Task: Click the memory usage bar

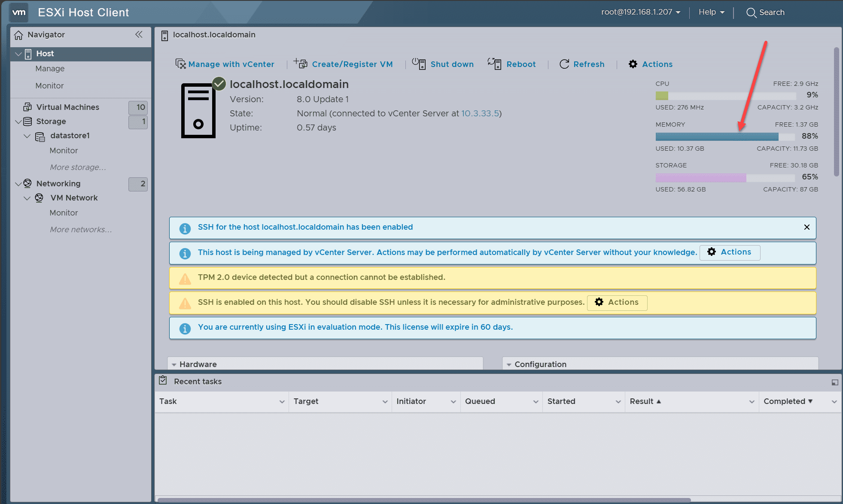Action: click(717, 137)
